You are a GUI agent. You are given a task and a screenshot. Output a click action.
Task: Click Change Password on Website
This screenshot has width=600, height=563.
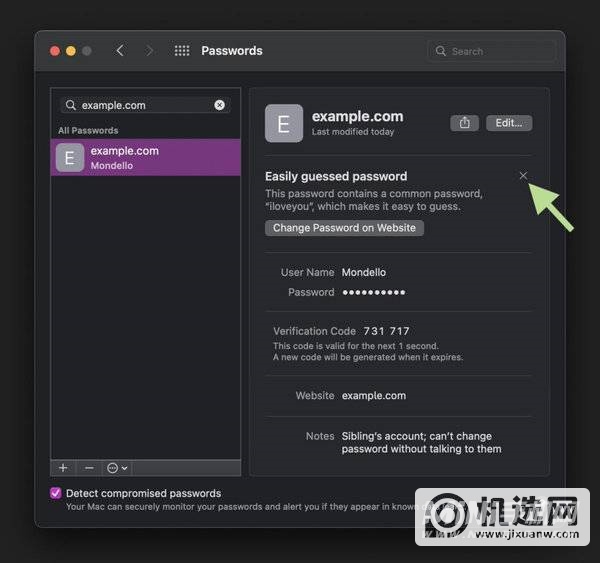pyautogui.click(x=345, y=228)
